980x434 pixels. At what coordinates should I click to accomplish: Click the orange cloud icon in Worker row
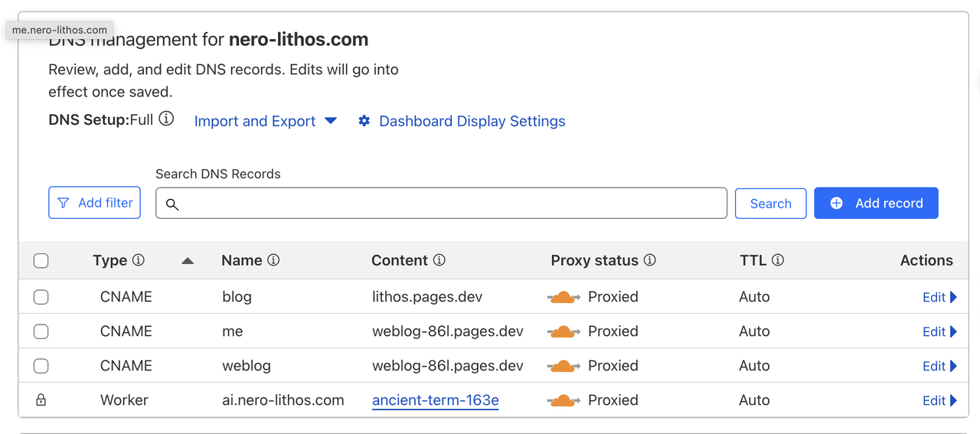pos(563,400)
